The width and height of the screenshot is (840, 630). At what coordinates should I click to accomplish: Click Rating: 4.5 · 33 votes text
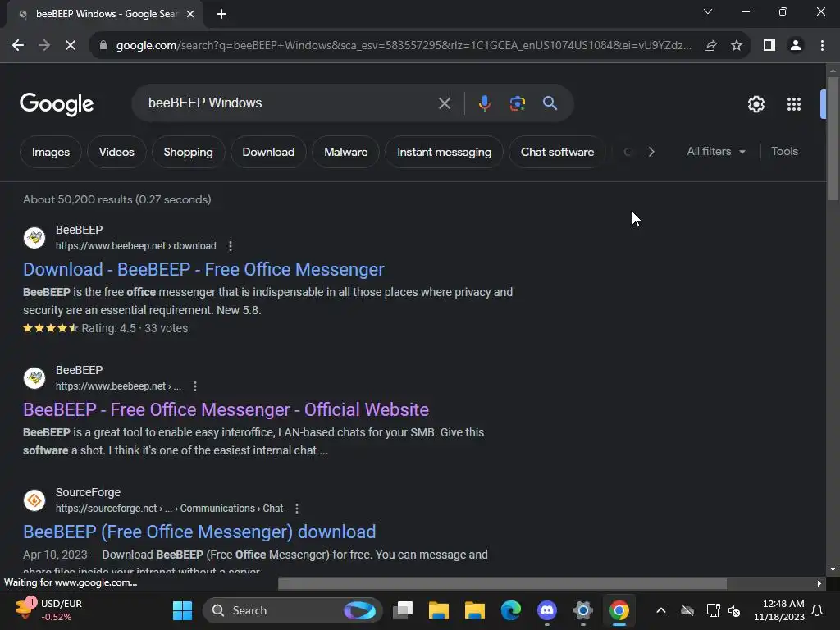pyautogui.click(x=135, y=328)
